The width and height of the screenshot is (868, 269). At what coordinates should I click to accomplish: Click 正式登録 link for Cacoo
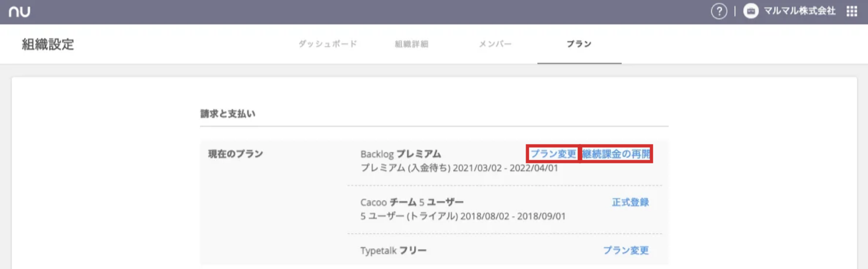pyautogui.click(x=630, y=202)
